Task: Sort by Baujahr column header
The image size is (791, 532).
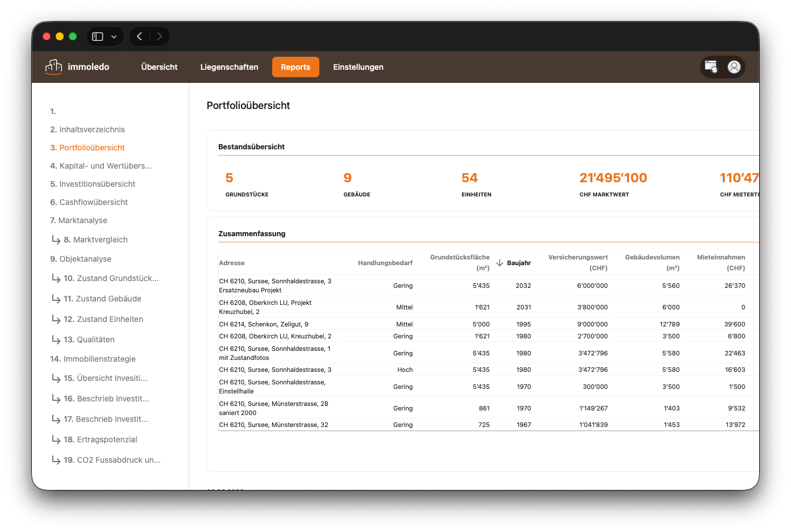Action: 519,263
